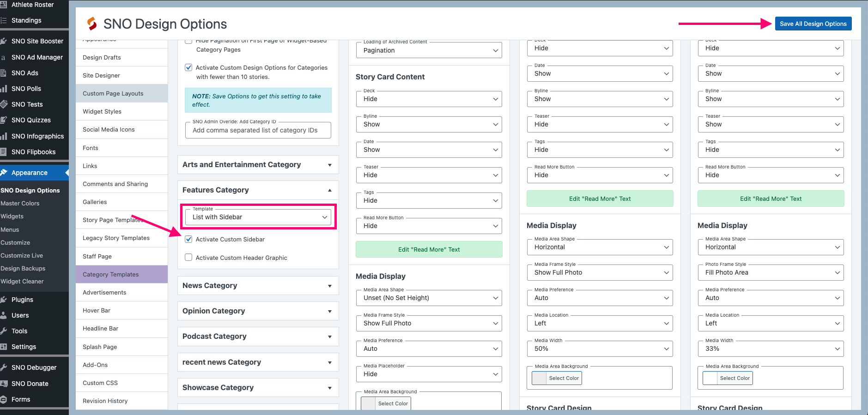Expand the Podcast Category section

pyautogui.click(x=258, y=337)
